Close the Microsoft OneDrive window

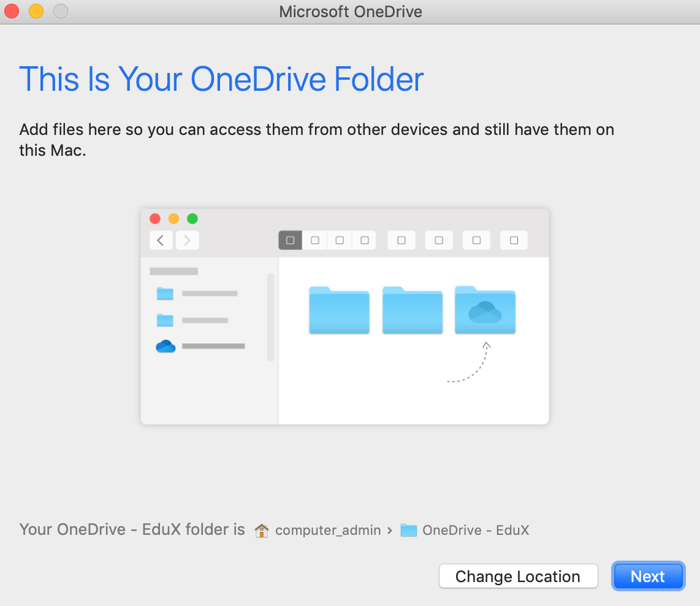tap(12, 10)
